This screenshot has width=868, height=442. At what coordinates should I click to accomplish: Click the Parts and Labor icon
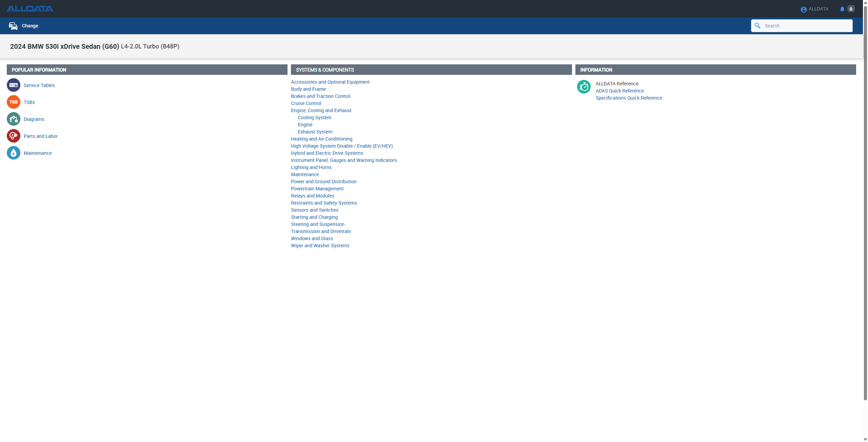(13, 136)
